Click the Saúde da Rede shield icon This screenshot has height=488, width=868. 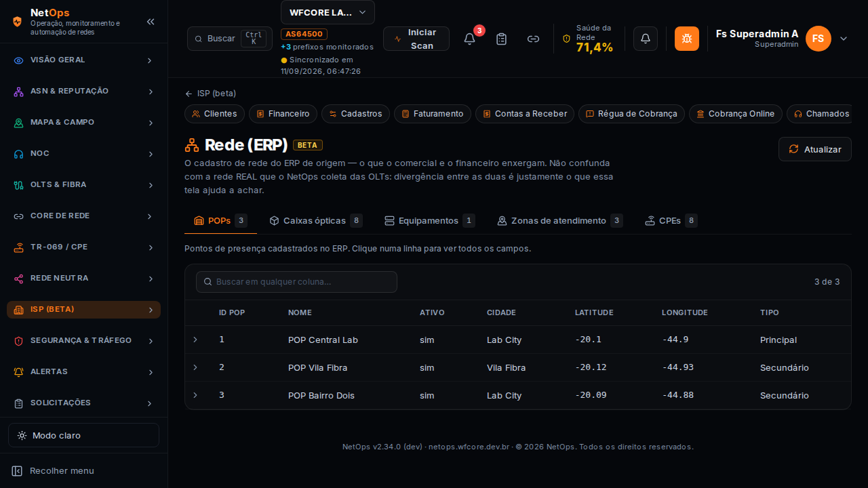(x=567, y=39)
